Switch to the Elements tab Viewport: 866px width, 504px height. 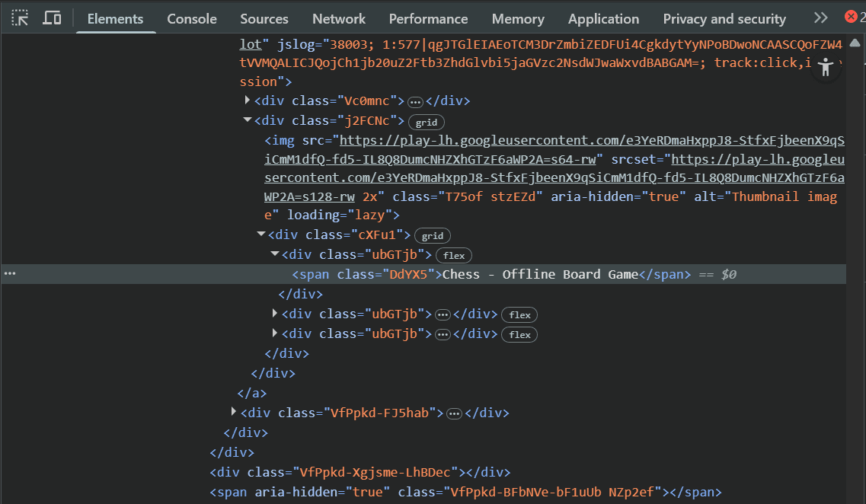[115, 19]
